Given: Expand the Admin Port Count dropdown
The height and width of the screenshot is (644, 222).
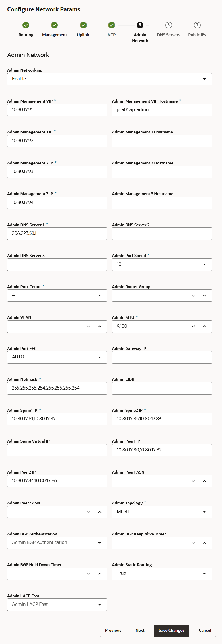Looking at the screenshot, I should [x=100, y=295].
